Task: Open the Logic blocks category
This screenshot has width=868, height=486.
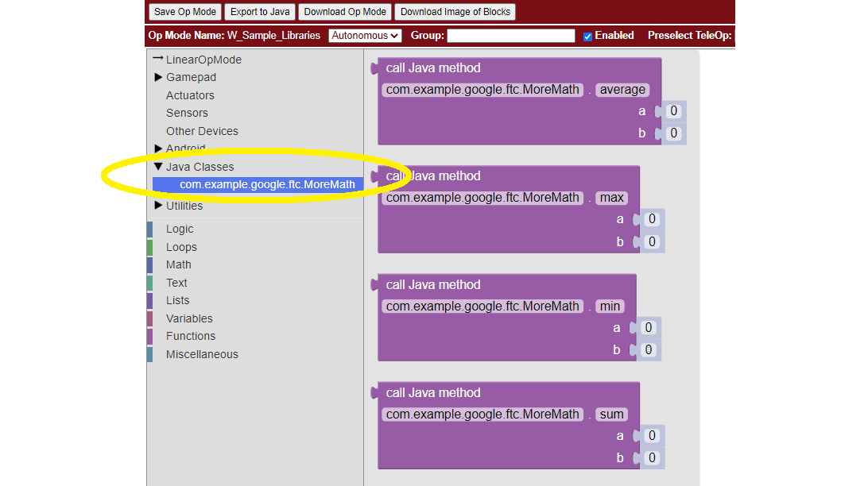Action: pos(180,229)
